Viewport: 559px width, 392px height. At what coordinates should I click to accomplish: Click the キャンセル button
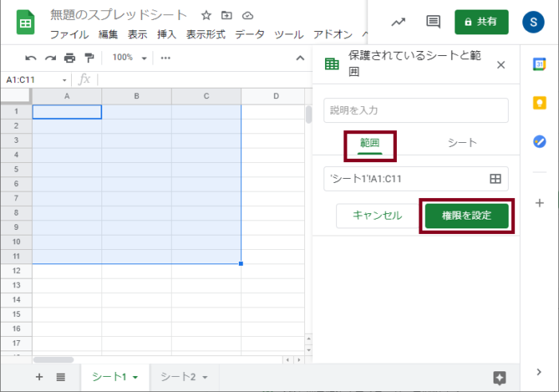pos(377,216)
